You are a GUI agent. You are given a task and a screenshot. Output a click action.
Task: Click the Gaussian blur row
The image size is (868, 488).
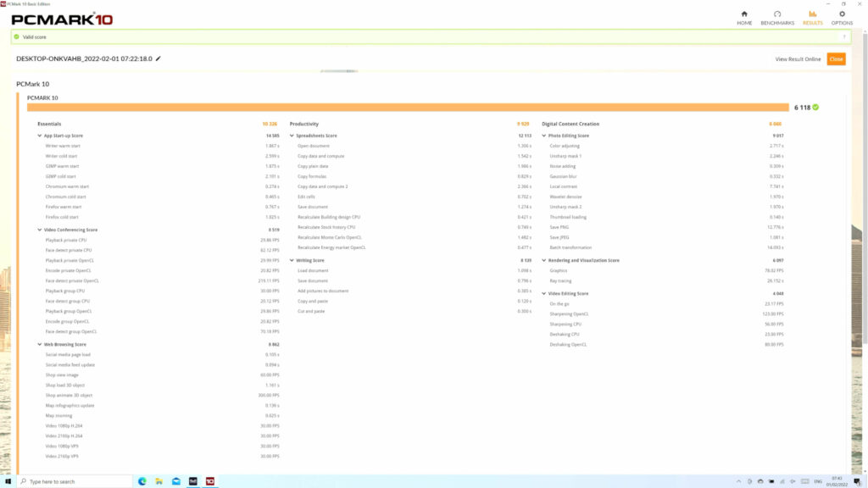(x=666, y=176)
